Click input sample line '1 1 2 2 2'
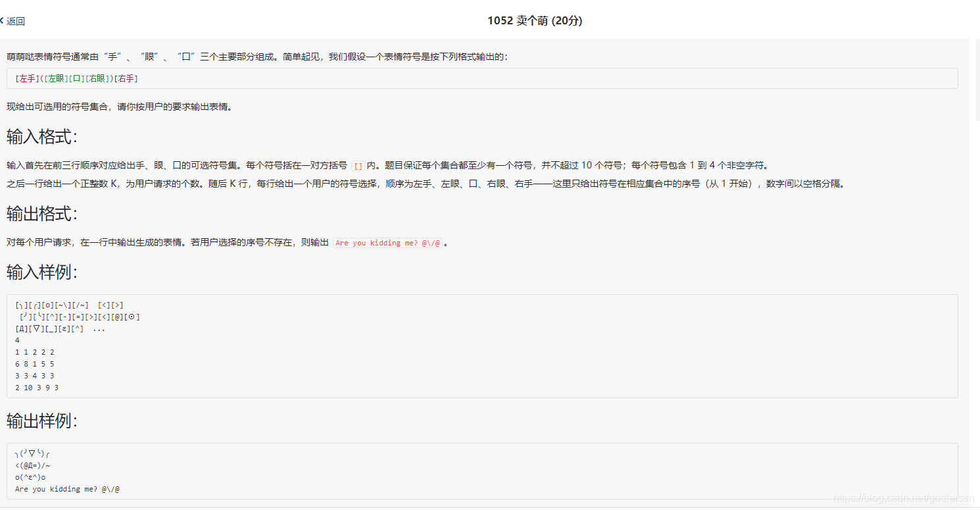This screenshot has height=510, width=980. tap(35, 352)
